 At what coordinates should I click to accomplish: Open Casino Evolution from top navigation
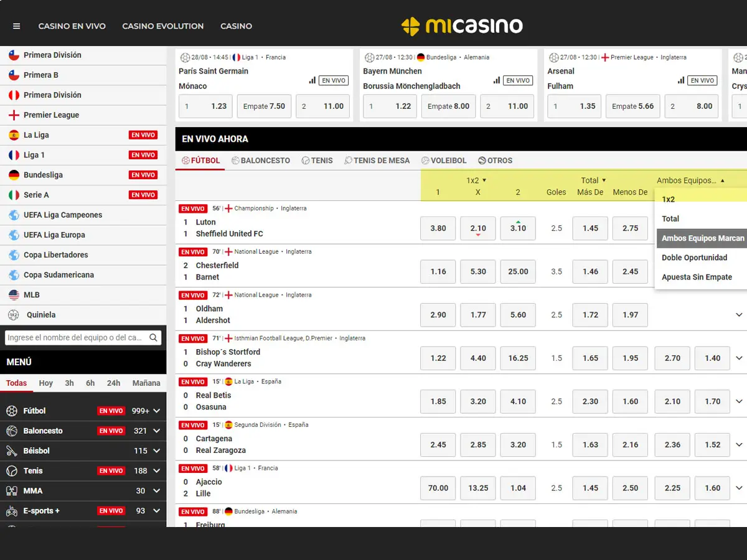(x=163, y=26)
